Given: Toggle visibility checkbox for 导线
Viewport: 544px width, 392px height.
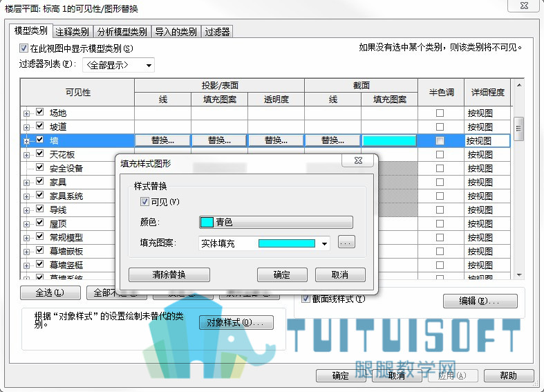Looking at the screenshot, I should (x=40, y=209).
